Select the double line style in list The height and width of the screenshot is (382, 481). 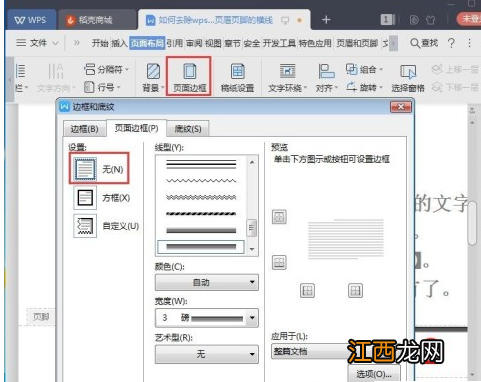[x=201, y=164]
